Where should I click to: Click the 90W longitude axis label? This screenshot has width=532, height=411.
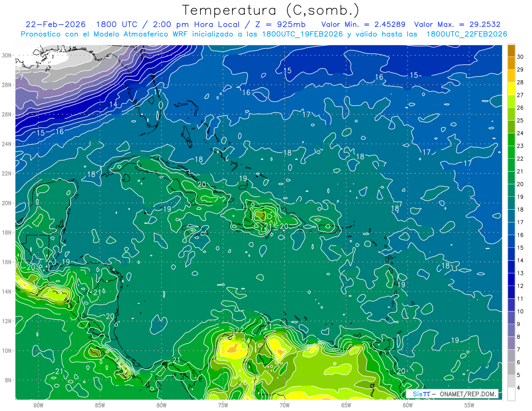pos(38,405)
